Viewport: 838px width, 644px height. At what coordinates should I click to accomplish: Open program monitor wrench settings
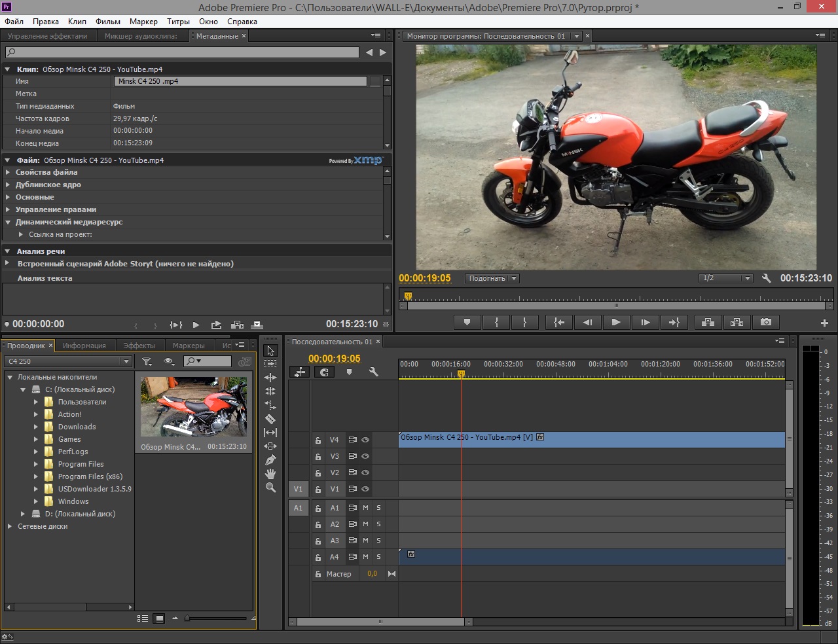click(x=766, y=278)
